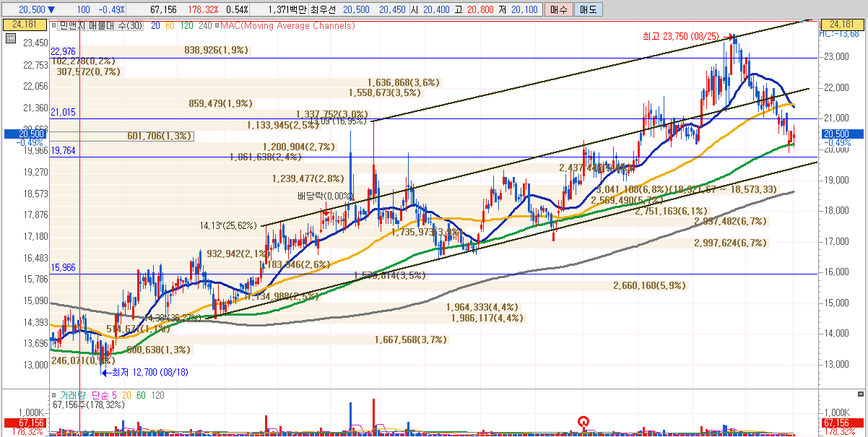Viewport: 868px width, 437px height.
Task: Select the 60-period moving average label
Action: 170,25
